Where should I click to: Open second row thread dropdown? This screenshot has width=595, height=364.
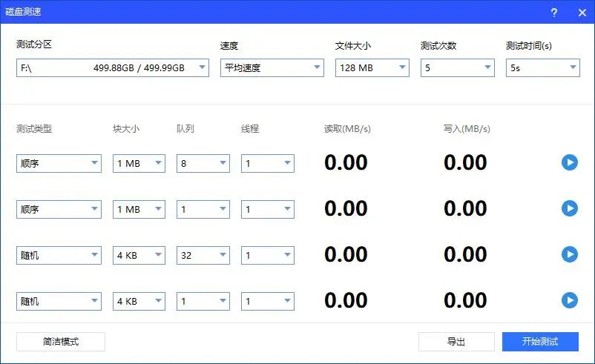pos(268,209)
